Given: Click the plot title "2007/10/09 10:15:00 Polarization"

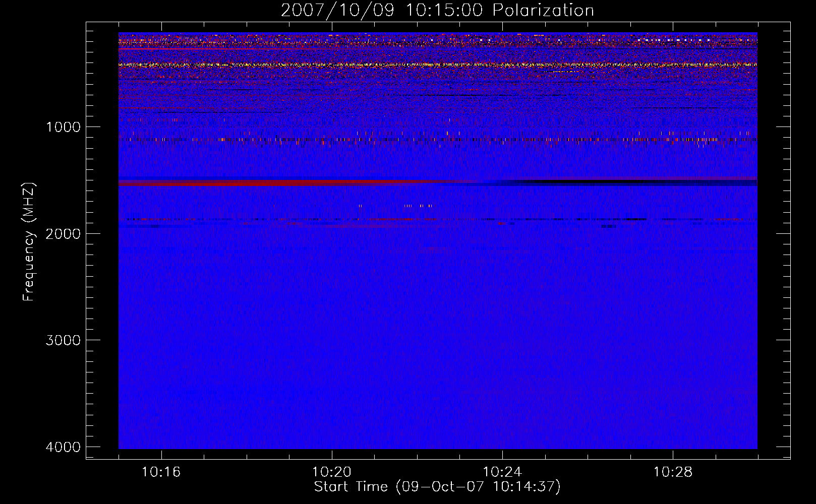Looking at the screenshot, I should pos(437,11).
